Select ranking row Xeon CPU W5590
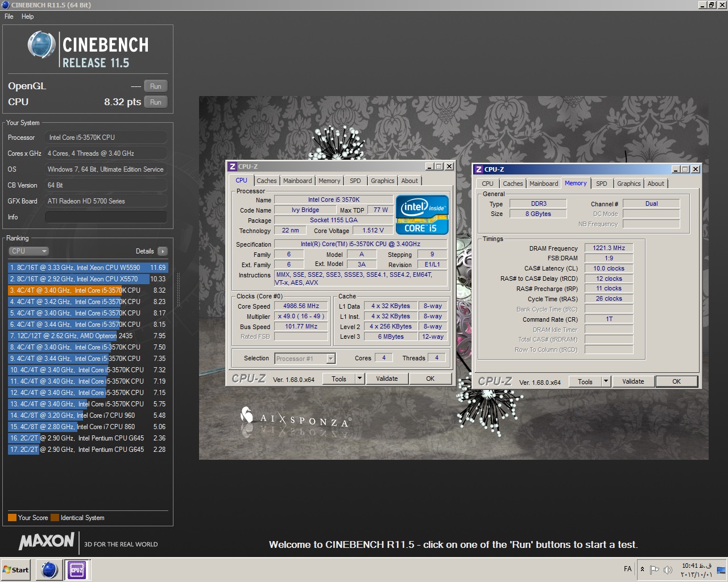 (x=88, y=268)
